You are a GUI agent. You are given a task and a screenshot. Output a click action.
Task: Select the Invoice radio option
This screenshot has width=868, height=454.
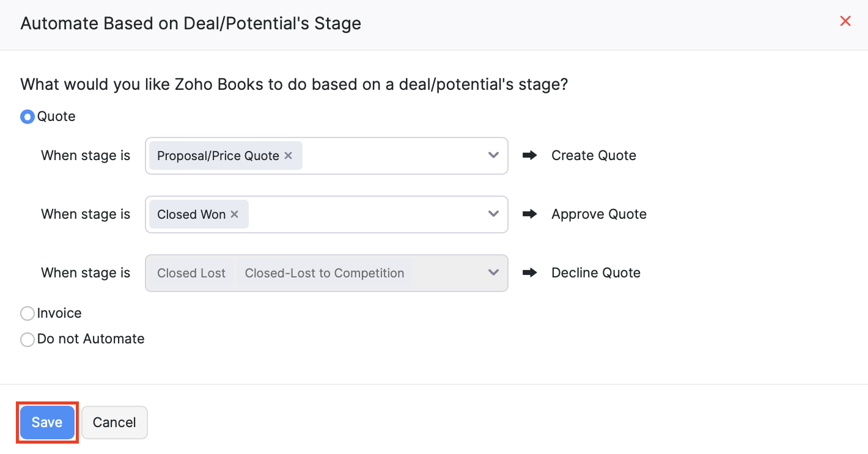(28, 313)
